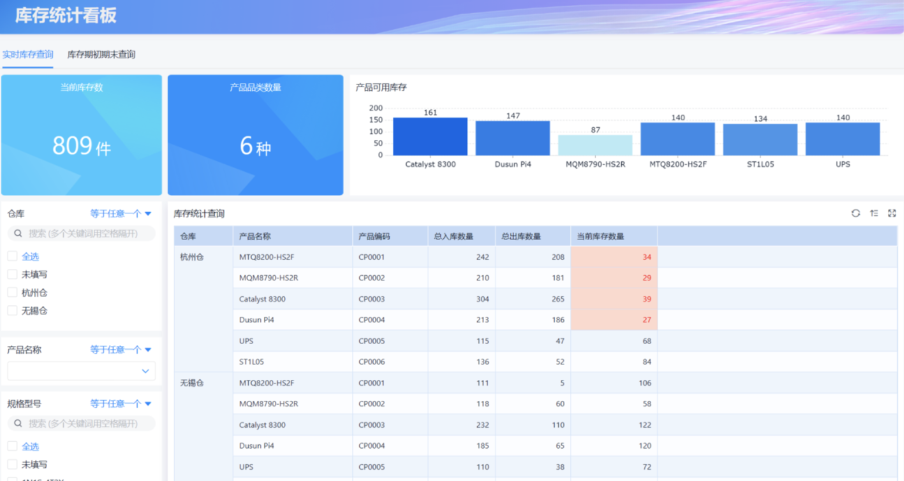Viewport: 904px width, 481px height.
Task: Click the 产品名称 column header
Action: click(293, 236)
